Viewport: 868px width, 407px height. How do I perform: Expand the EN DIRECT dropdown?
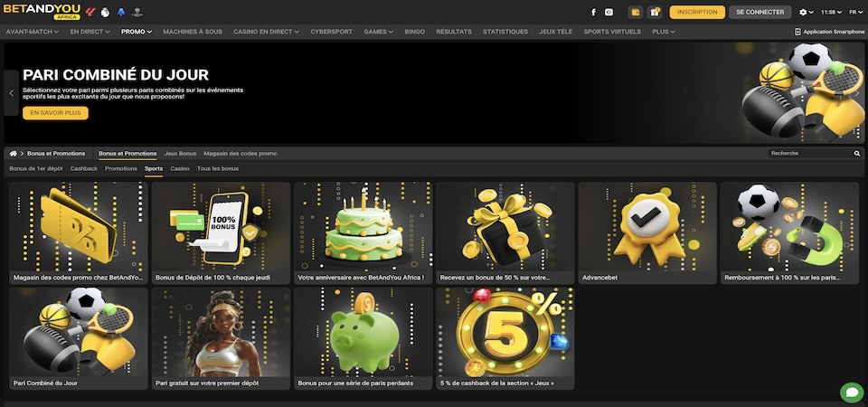[x=90, y=32]
